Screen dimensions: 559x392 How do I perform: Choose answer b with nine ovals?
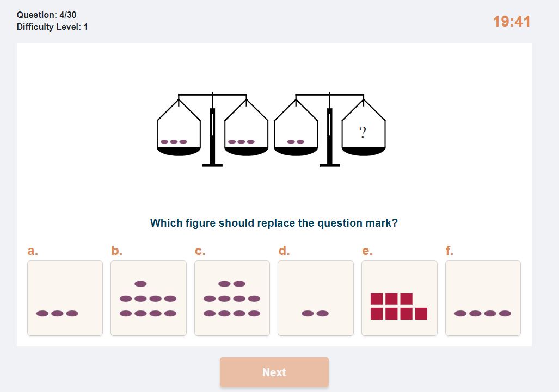148,298
